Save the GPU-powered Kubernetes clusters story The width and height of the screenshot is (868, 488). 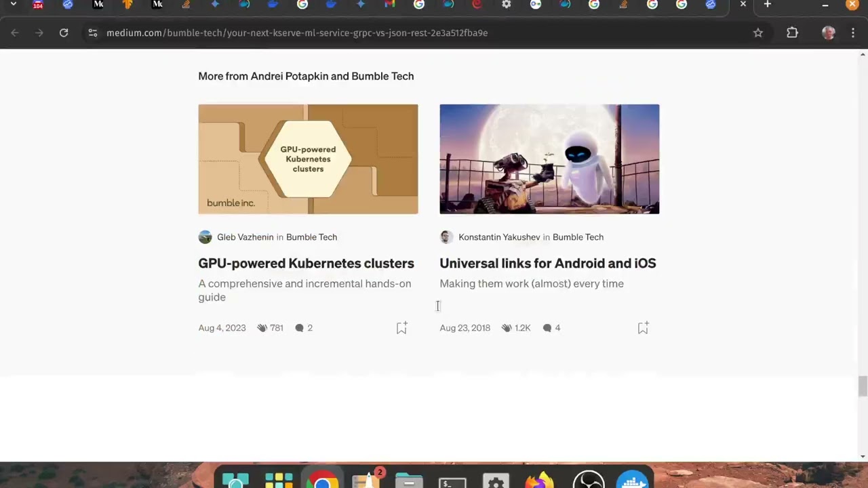pyautogui.click(x=401, y=328)
